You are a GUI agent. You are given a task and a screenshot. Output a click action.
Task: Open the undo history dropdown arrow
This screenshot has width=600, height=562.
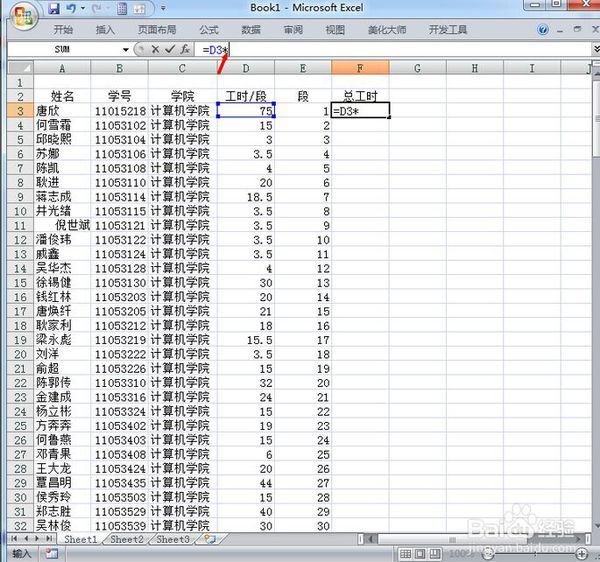(83, 8)
